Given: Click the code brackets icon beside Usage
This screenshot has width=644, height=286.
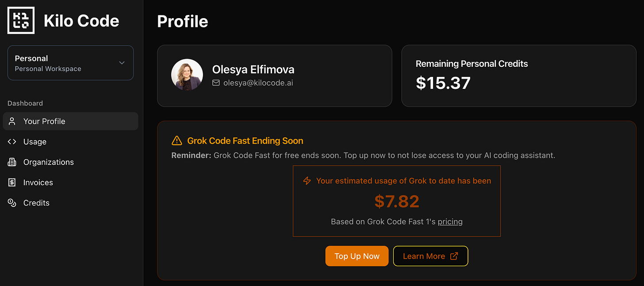Looking at the screenshot, I should (x=12, y=141).
